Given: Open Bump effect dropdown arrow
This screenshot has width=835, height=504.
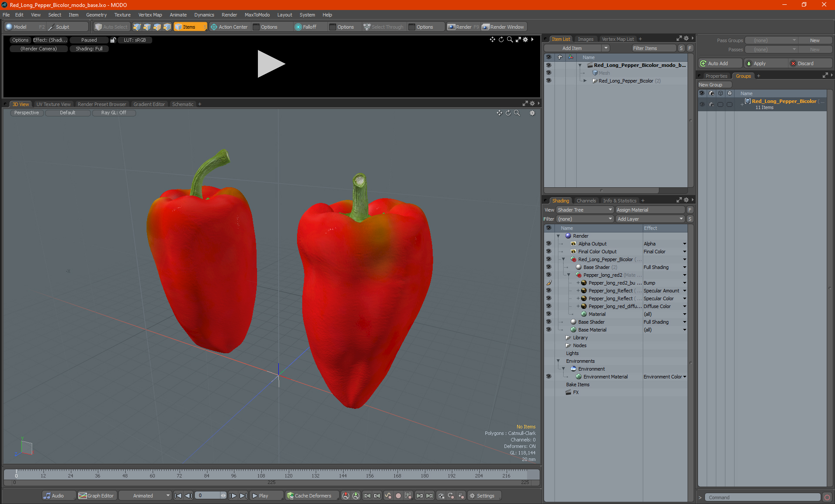Looking at the screenshot, I should pos(685,283).
